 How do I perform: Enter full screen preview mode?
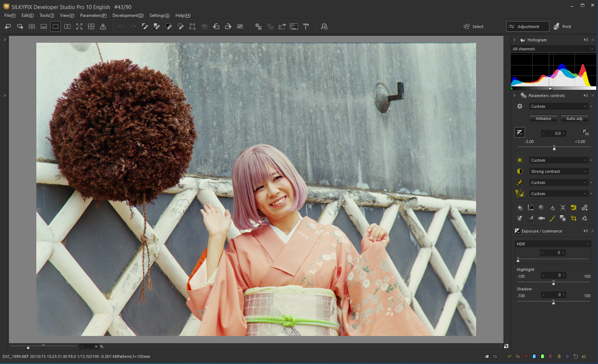pos(79,27)
